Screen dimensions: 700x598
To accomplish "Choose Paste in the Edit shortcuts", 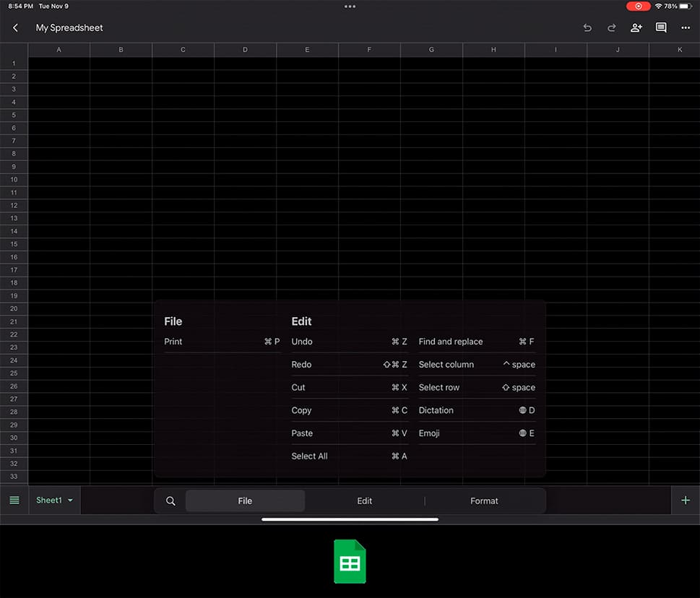I will [349, 433].
